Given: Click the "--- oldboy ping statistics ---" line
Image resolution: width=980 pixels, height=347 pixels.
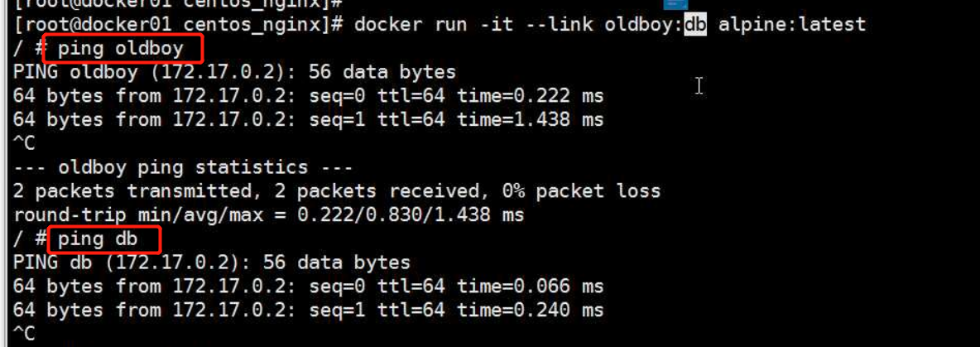Looking at the screenshot, I should 183,167.
